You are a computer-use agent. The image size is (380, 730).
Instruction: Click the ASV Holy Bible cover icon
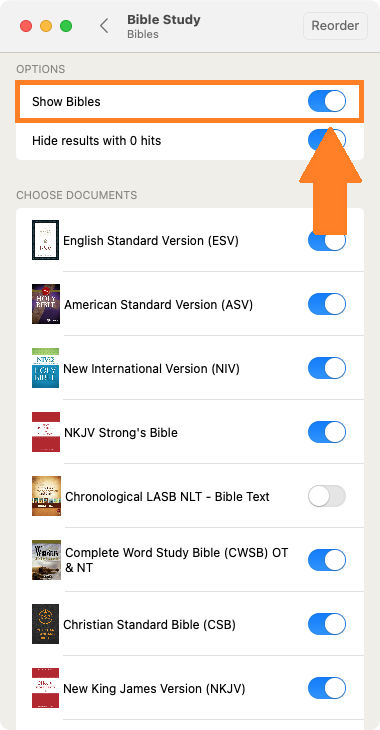pyautogui.click(x=46, y=304)
